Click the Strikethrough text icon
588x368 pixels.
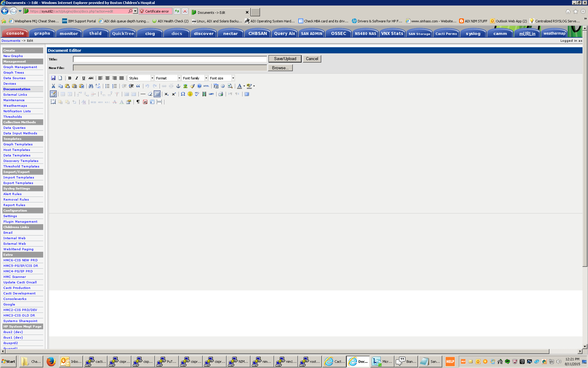point(91,78)
